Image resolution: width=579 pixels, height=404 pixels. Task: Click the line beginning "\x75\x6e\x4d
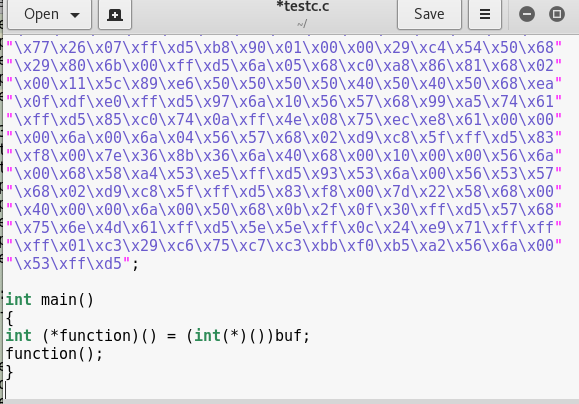click(x=284, y=228)
